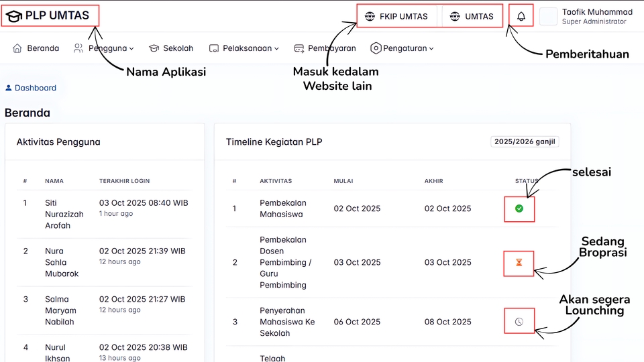The height and width of the screenshot is (362, 644).
Task: Click the user avatar placeholder
Action: coord(548,16)
